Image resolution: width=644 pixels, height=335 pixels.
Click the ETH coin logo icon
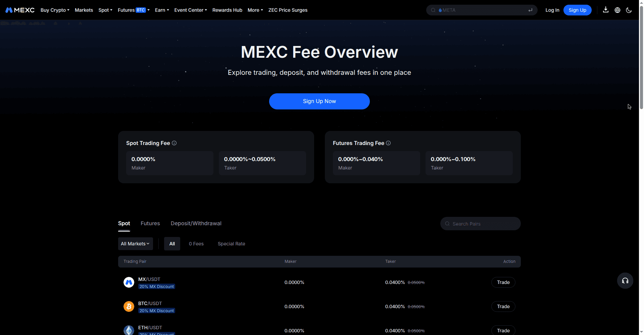point(129,330)
